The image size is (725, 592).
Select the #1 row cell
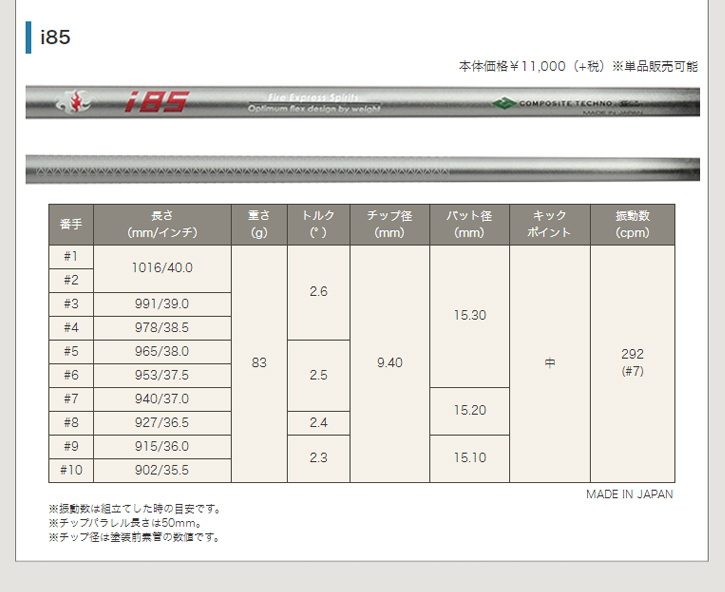tap(71, 257)
